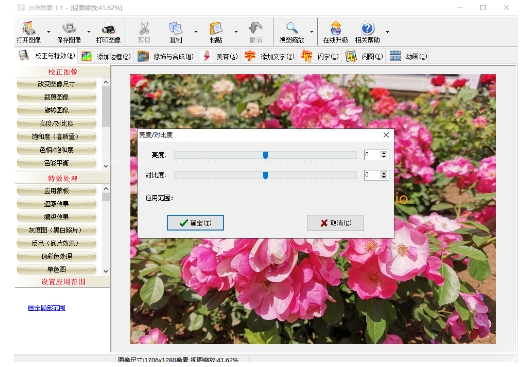
Task: Click the Online Upgrade (在线升级) icon
Action: pos(335,29)
